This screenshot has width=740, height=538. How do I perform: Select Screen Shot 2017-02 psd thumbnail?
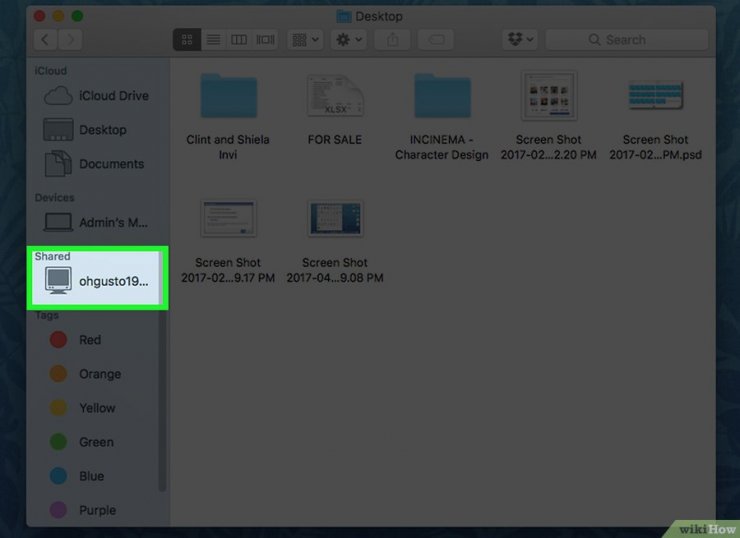click(x=655, y=97)
